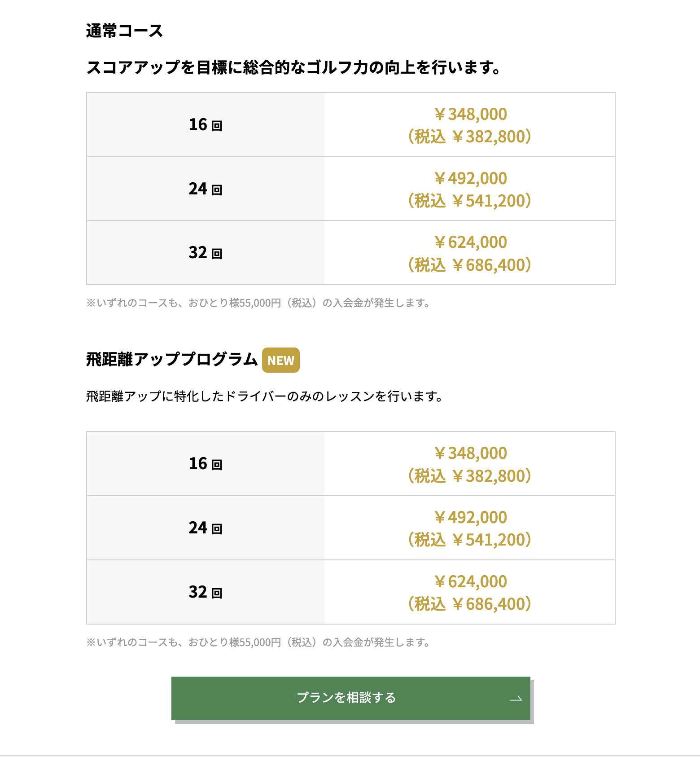This screenshot has width=700, height=757.
Task: Click the 24回 cell in the 通常コース table
Action: click(x=206, y=189)
